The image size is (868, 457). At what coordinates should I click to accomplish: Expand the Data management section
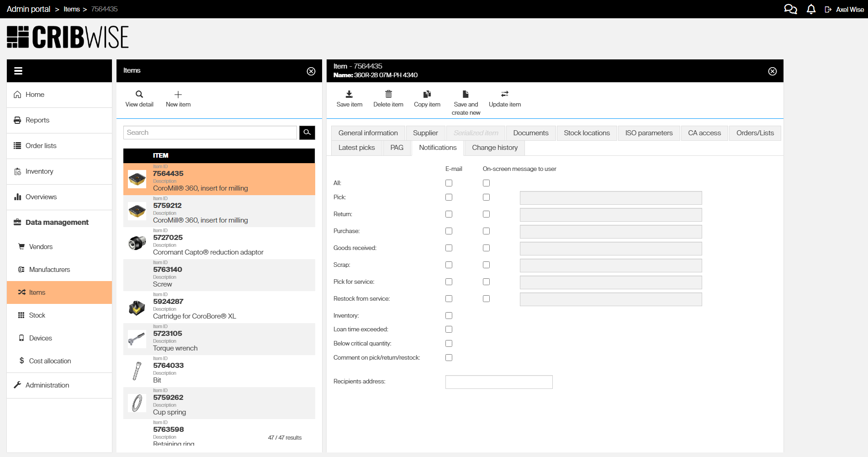[x=57, y=222]
